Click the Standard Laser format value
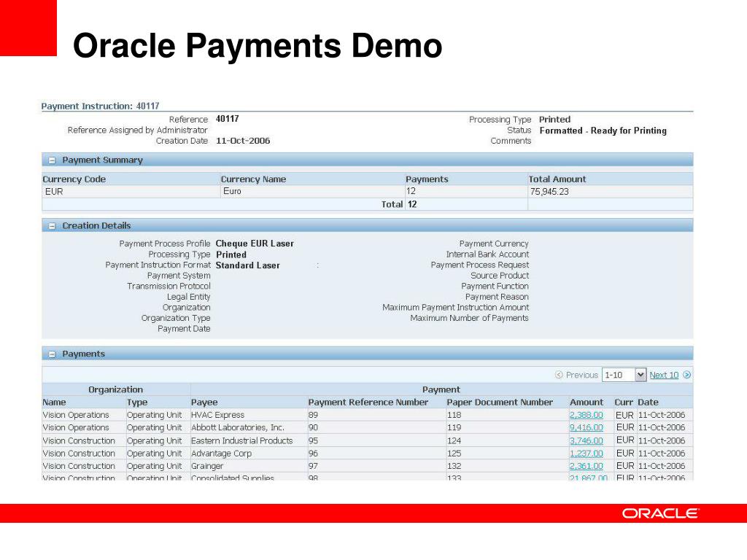This screenshot has width=747, height=560. pyautogui.click(x=248, y=265)
